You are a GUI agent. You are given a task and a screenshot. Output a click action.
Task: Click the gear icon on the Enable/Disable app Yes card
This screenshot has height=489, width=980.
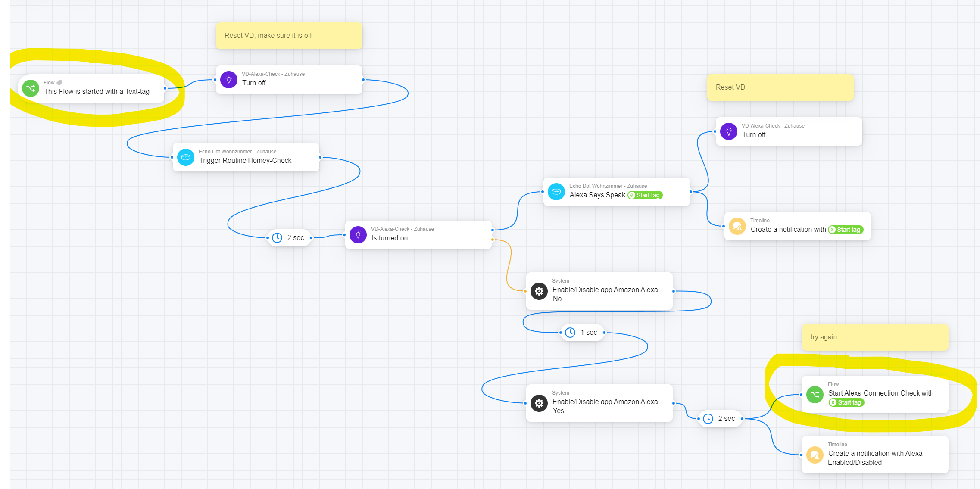[539, 403]
